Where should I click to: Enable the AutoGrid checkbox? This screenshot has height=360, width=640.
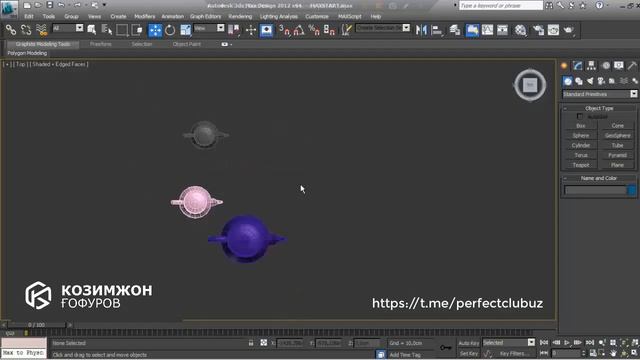pyautogui.click(x=580, y=117)
